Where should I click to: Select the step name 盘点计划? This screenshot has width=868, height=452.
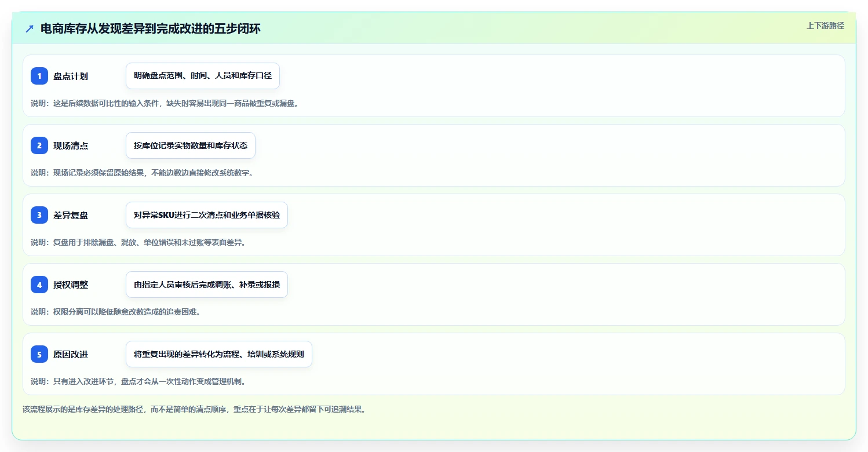pyautogui.click(x=71, y=76)
